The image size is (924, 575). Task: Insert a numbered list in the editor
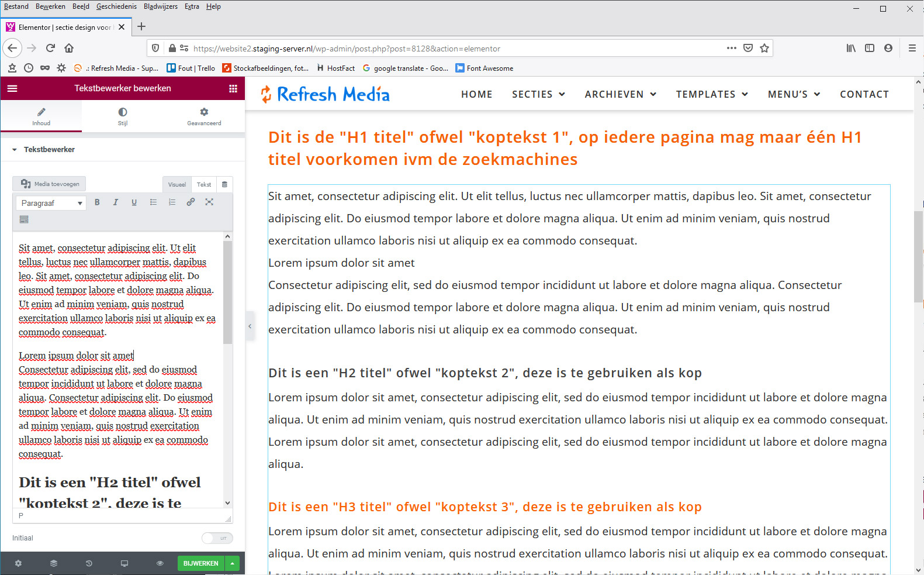[x=172, y=202]
